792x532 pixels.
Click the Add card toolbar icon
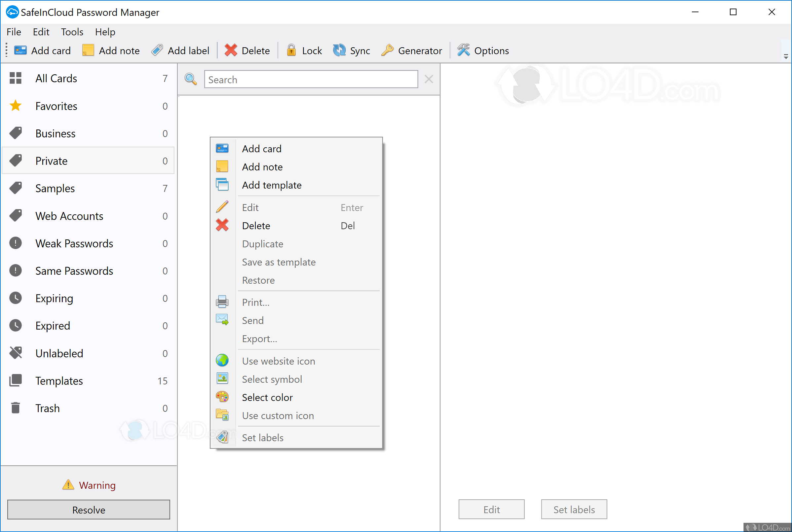tap(20, 51)
